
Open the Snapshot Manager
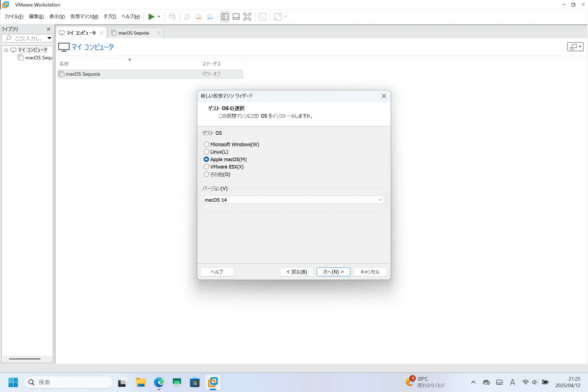point(210,16)
